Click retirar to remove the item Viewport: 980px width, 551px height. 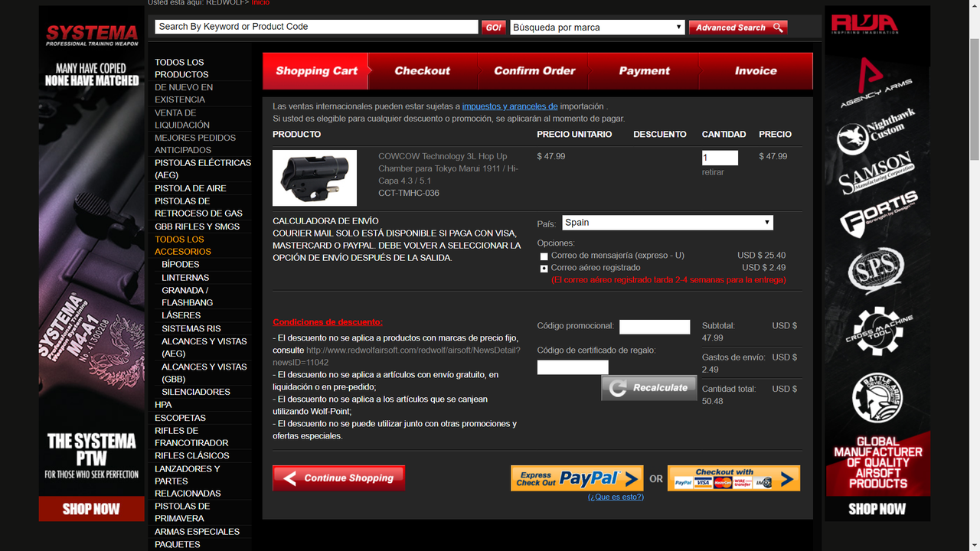pos(713,172)
